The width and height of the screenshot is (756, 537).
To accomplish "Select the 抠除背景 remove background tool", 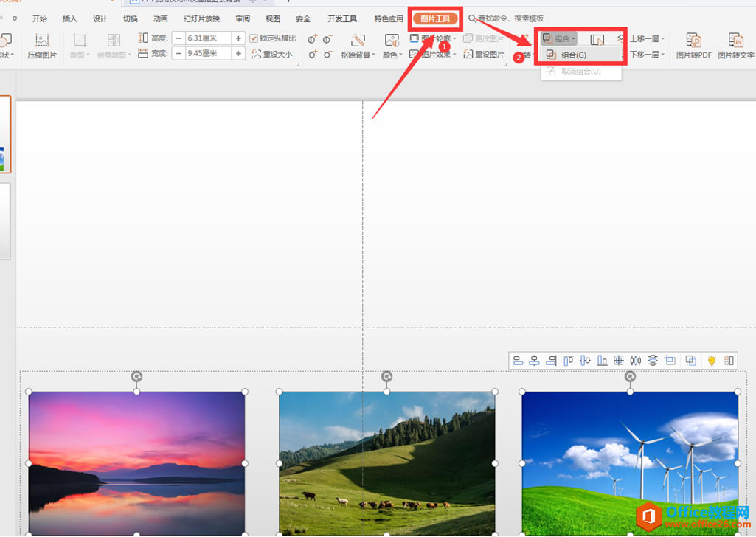I will pyautogui.click(x=357, y=45).
